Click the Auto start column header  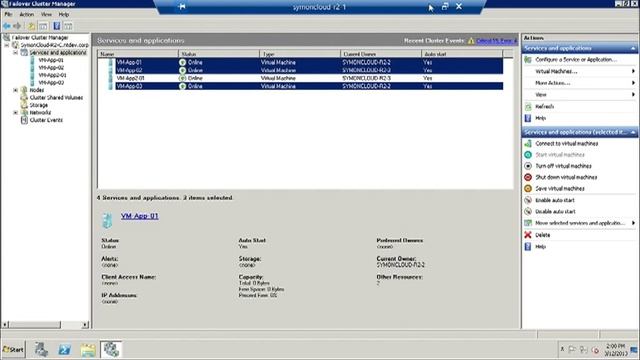(x=462, y=54)
